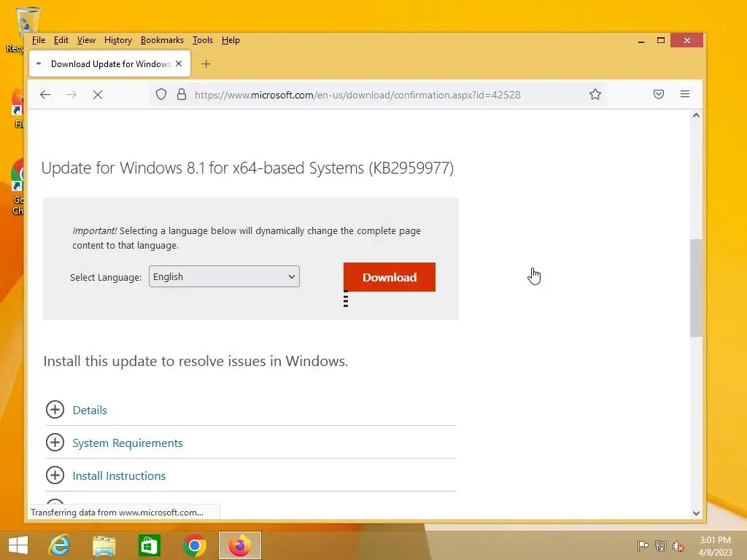Click 'Install this update to resolve issues' text
Screen dimensions: 747x560
196,361
